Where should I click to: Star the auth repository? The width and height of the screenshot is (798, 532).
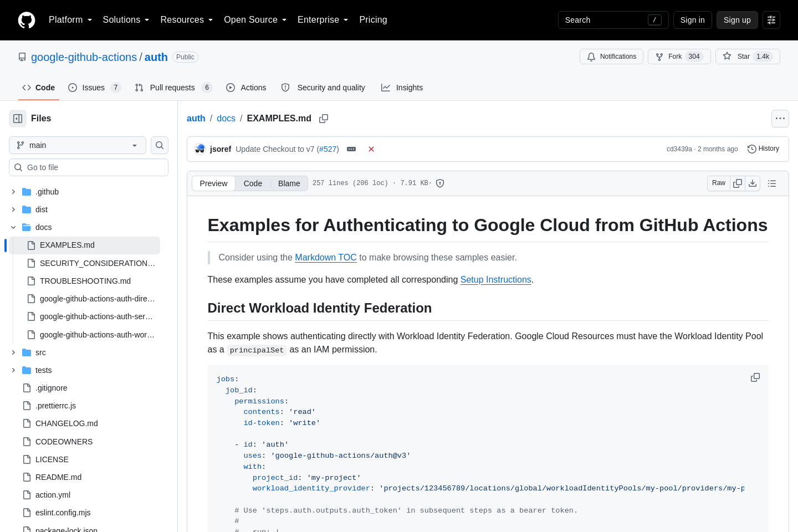[748, 57]
